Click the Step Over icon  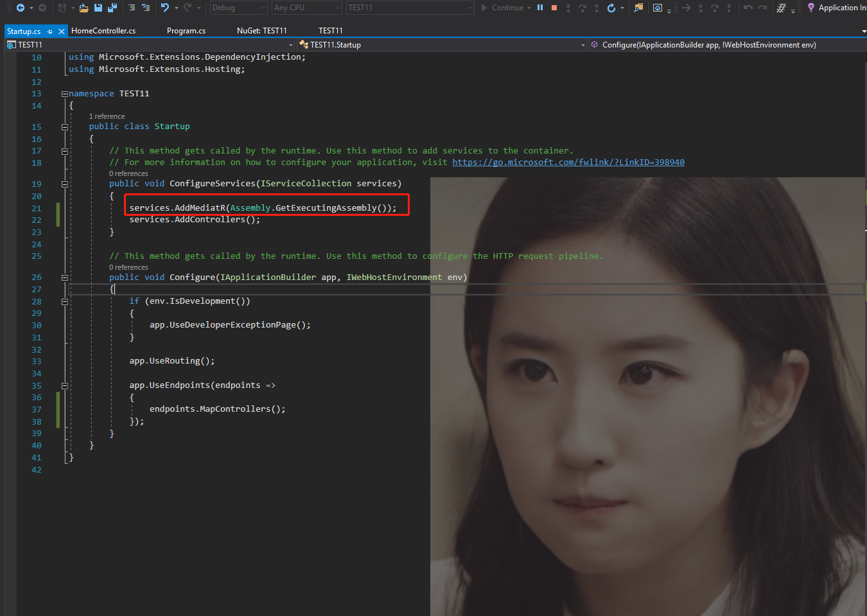(582, 8)
